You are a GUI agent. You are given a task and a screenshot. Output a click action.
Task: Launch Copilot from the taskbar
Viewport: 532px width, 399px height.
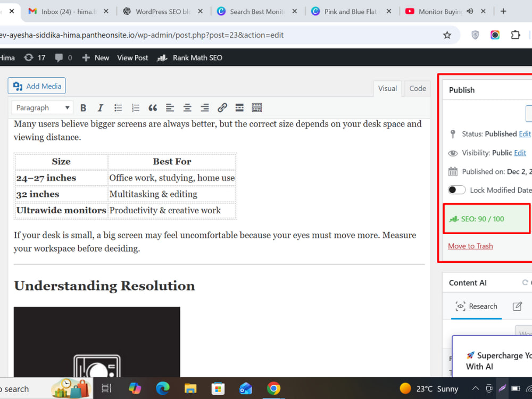point(135,388)
